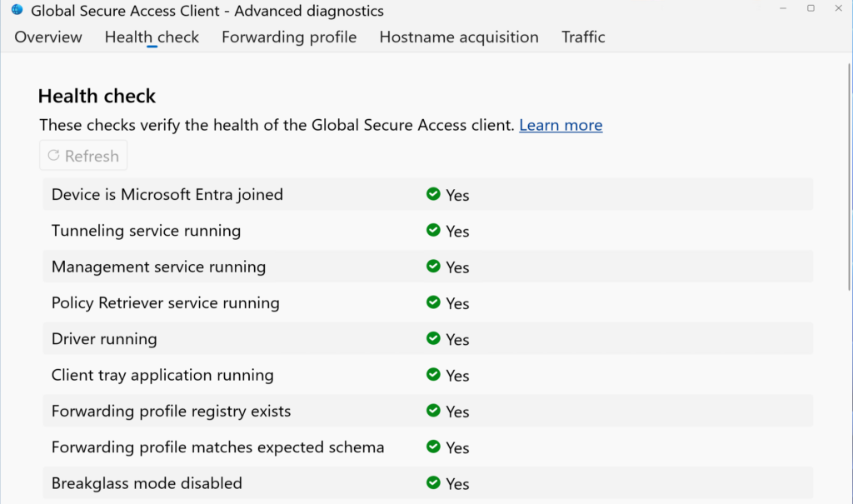The height and width of the screenshot is (504, 853).
Task: Click the Yes status for Breakglass mode disabled
Action: point(458,483)
